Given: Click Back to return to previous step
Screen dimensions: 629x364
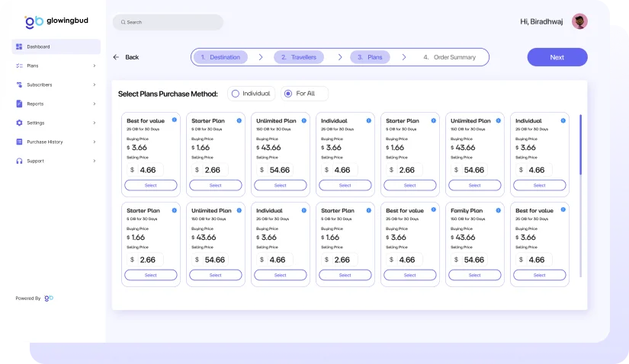Looking at the screenshot, I should coord(127,57).
